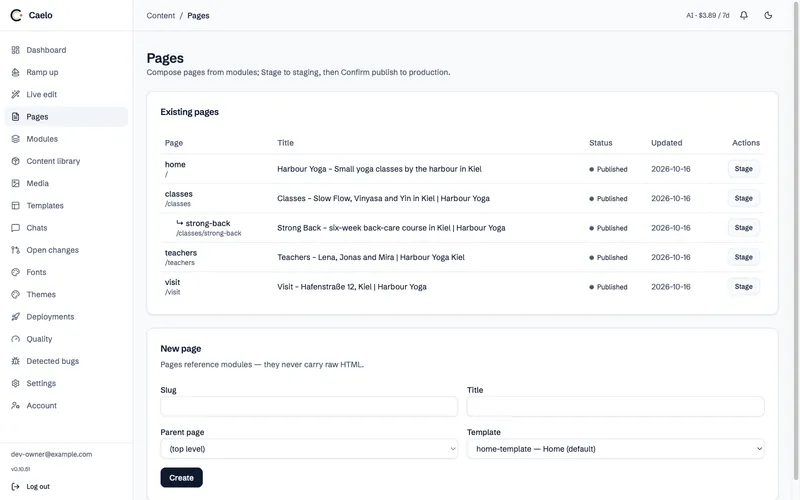Open the Parent page dropdown
800x500 pixels.
[309, 449]
